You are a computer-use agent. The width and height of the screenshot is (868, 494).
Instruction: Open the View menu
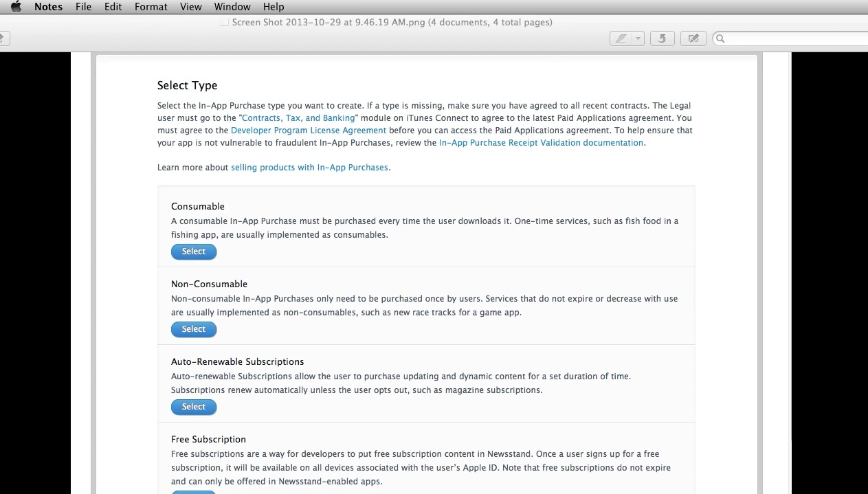(x=190, y=7)
